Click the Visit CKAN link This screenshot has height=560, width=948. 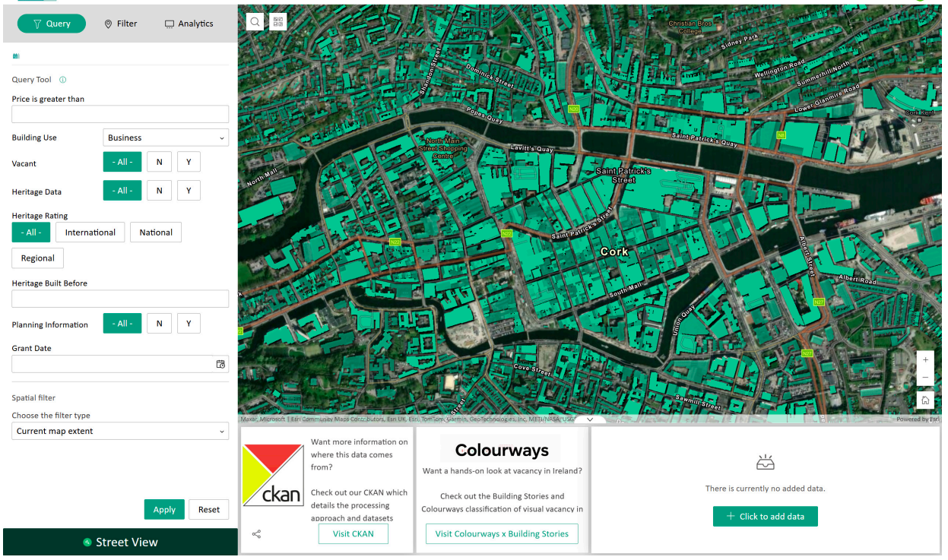pos(353,533)
